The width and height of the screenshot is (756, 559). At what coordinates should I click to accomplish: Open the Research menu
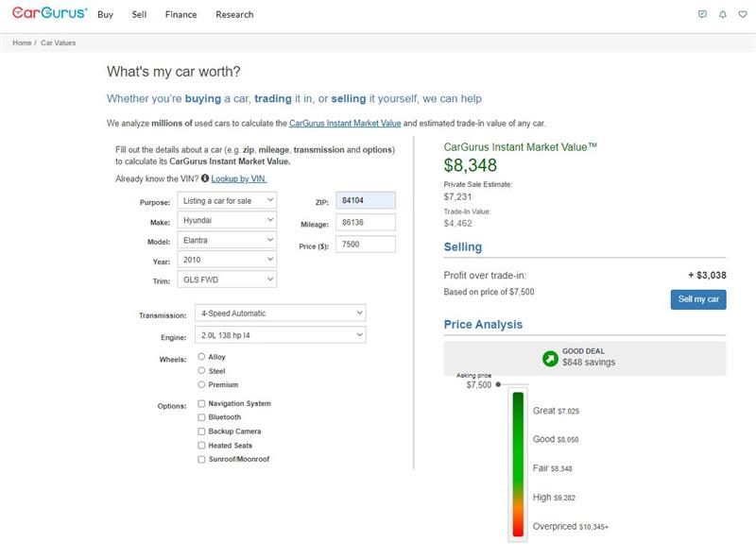click(x=234, y=15)
